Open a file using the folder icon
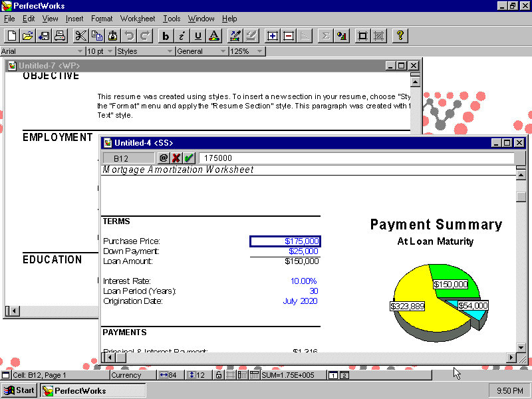The width and height of the screenshot is (532, 399). click(27, 36)
